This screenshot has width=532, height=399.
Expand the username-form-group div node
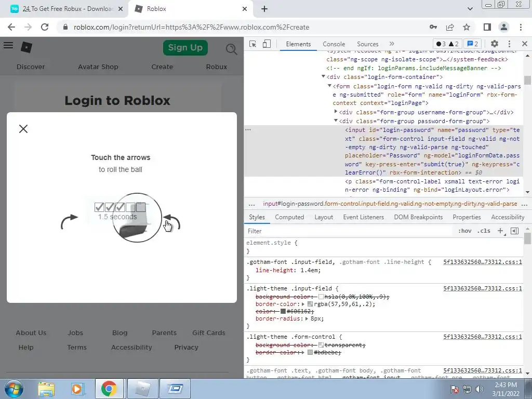point(336,111)
